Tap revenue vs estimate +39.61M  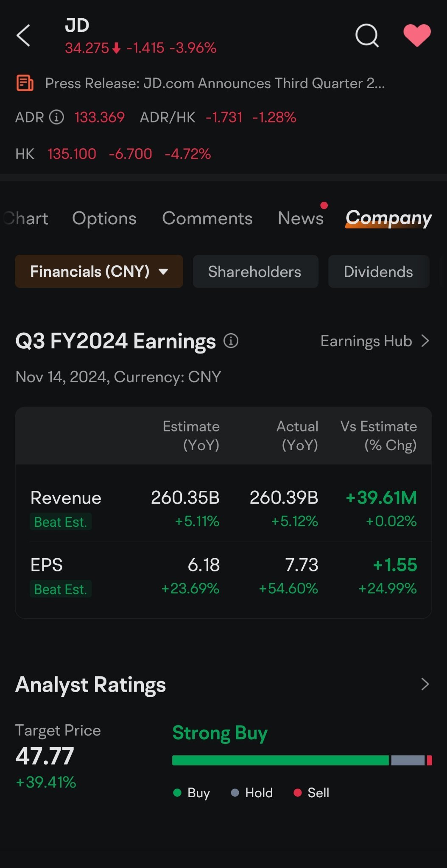click(x=381, y=498)
